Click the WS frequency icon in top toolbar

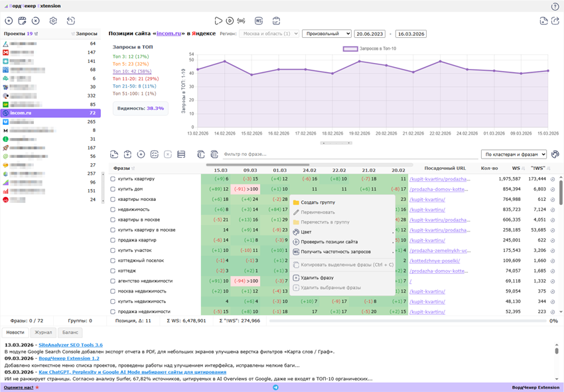tap(259, 21)
